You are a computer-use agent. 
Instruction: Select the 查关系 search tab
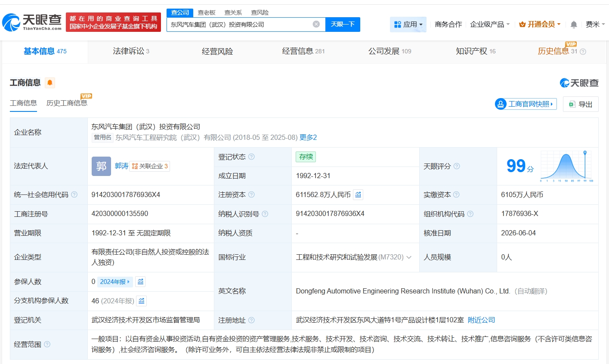coord(233,12)
